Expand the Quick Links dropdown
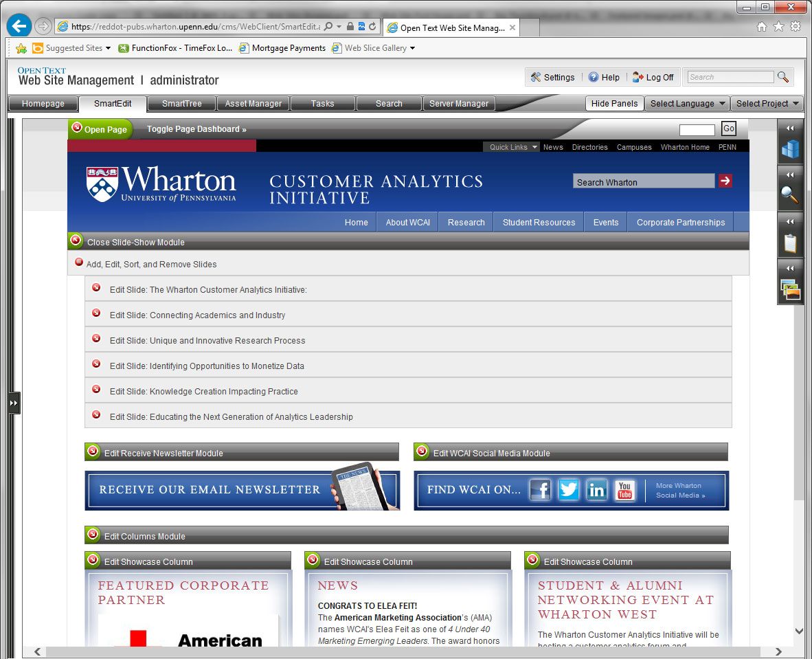 pos(512,147)
